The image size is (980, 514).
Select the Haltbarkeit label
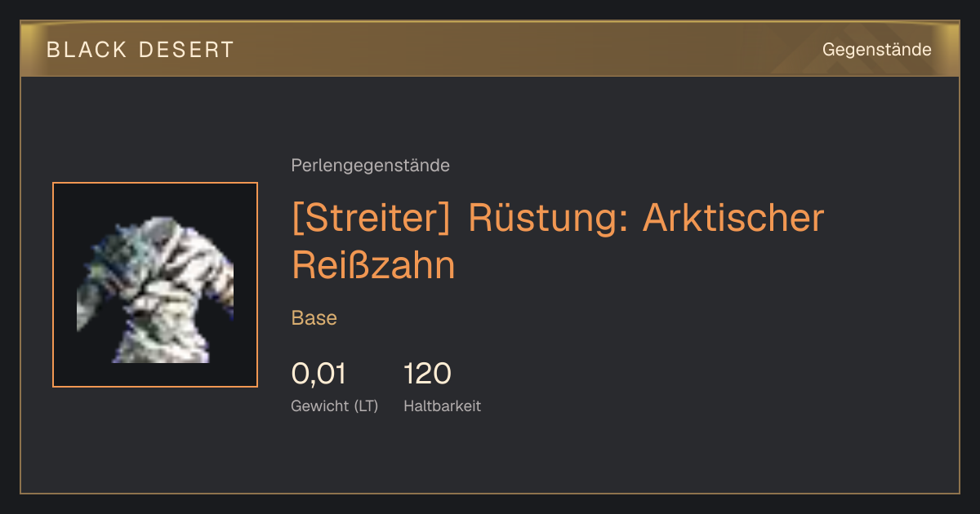click(442, 406)
